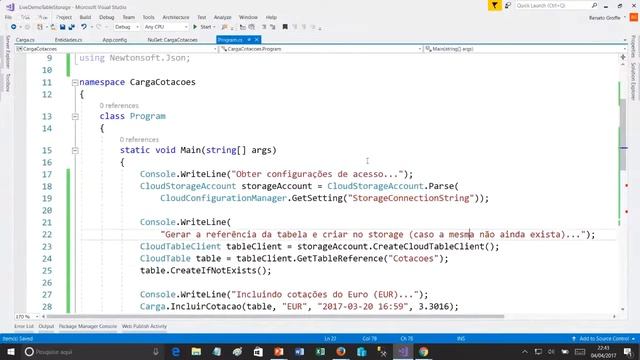640x360 pixels.
Task: Open the Analyze menu
Action: click(222, 17)
